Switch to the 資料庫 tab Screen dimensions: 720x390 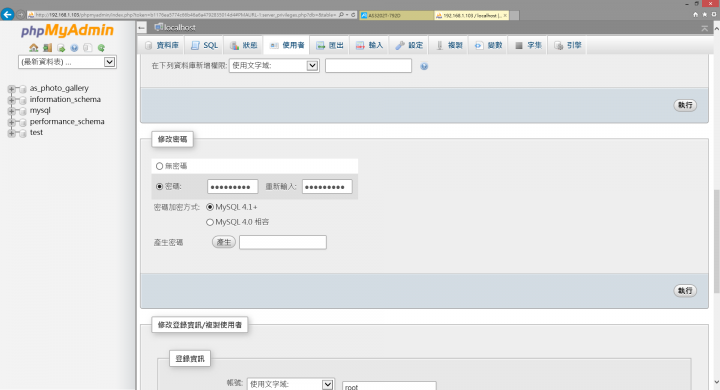click(161, 45)
